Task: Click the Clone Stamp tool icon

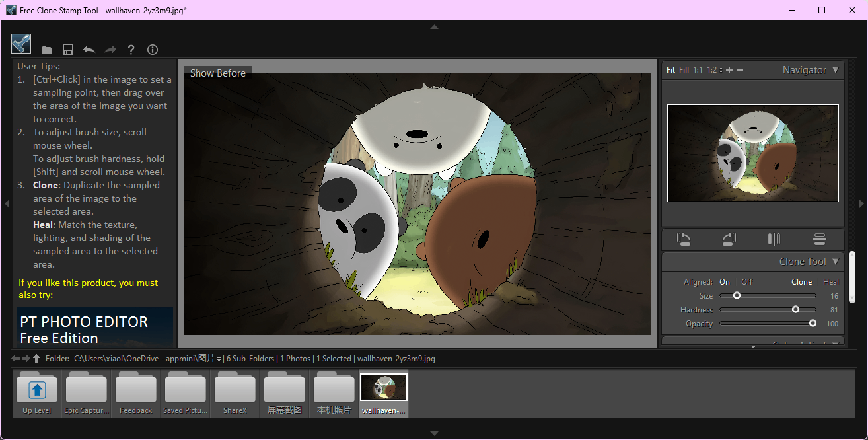Action: 21,44
